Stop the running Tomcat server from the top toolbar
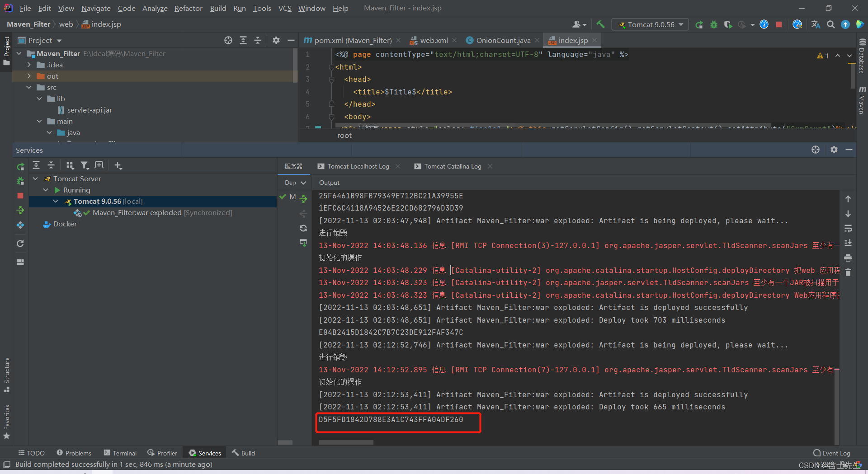Viewport: 868px width, 474px height. [x=778, y=24]
